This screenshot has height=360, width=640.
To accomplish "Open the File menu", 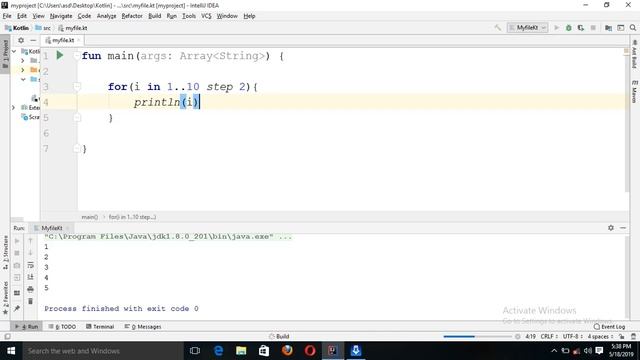I will [7, 16].
